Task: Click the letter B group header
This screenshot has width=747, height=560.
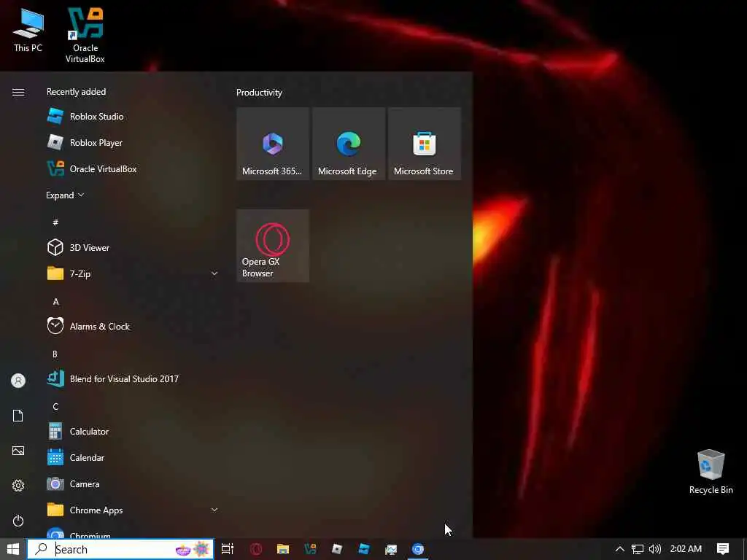Action: tap(55, 354)
